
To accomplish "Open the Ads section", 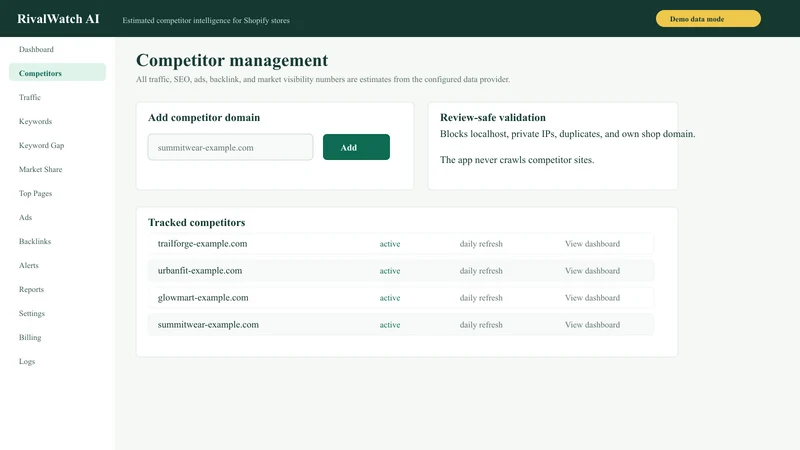I will point(26,217).
